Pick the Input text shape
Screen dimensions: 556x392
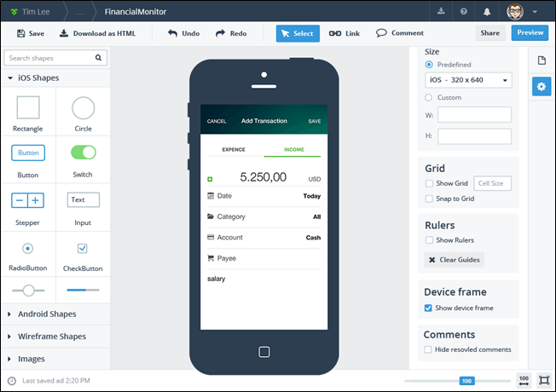84,199
